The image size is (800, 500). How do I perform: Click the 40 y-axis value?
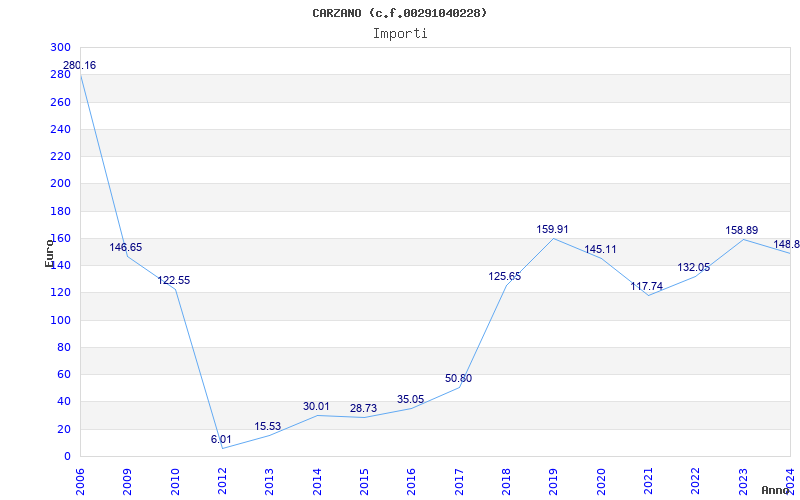(63, 402)
